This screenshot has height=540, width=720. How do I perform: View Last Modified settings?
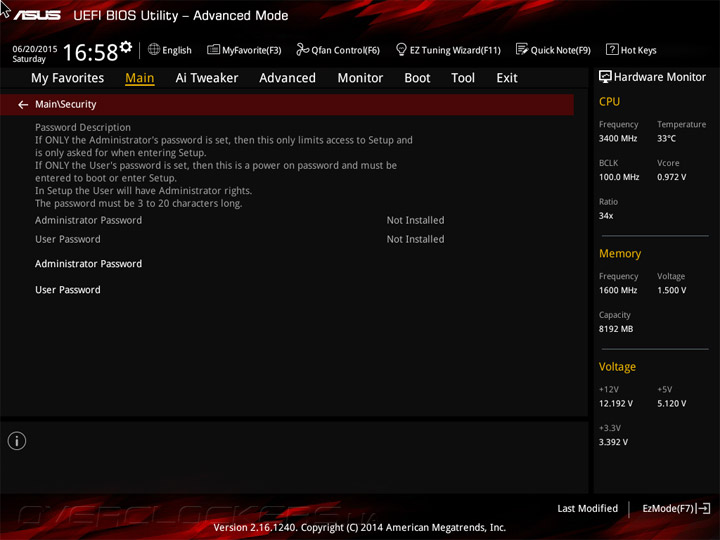pyautogui.click(x=587, y=508)
